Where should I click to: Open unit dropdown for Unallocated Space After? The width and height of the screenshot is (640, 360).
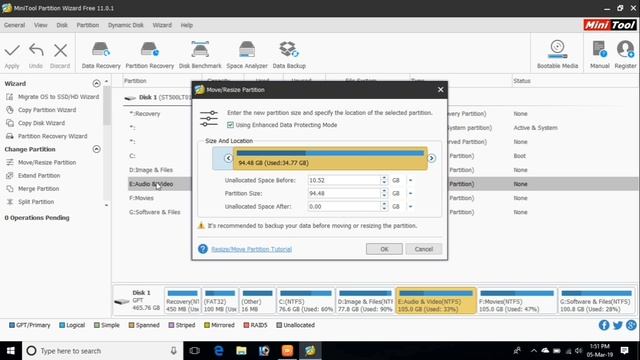click(411, 206)
